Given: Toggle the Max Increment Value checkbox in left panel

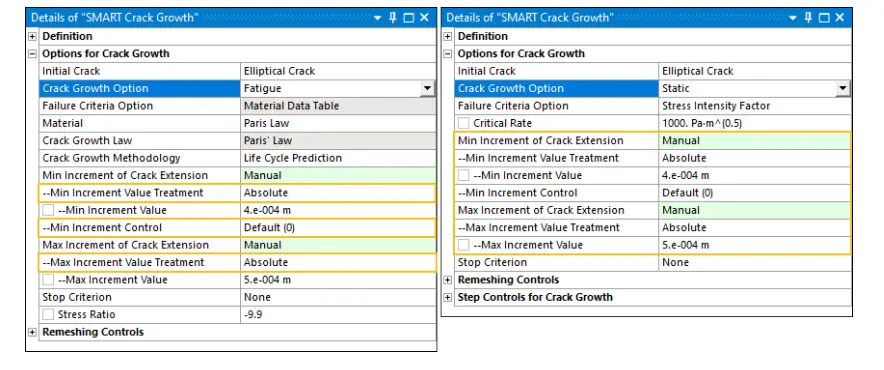Looking at the screenshot, I should (48, 280).
